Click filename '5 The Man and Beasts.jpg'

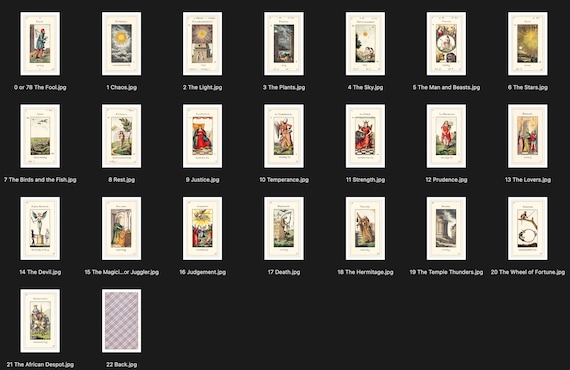pyautogui.click(x=446, y=87)
